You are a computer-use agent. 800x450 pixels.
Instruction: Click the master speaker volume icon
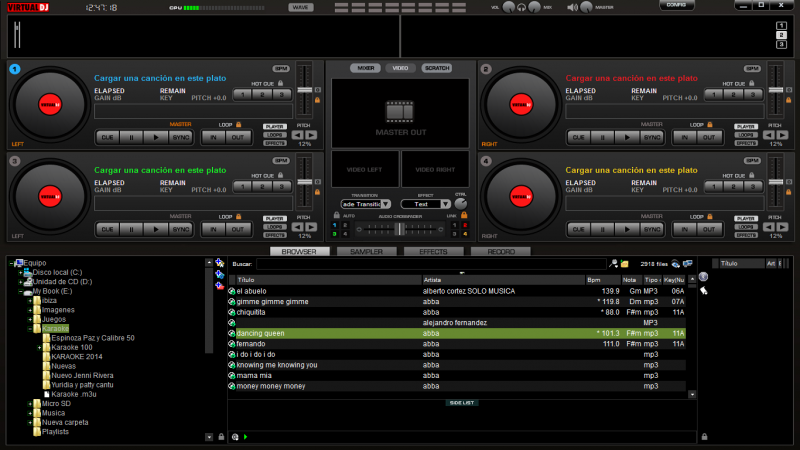point(572,7)
